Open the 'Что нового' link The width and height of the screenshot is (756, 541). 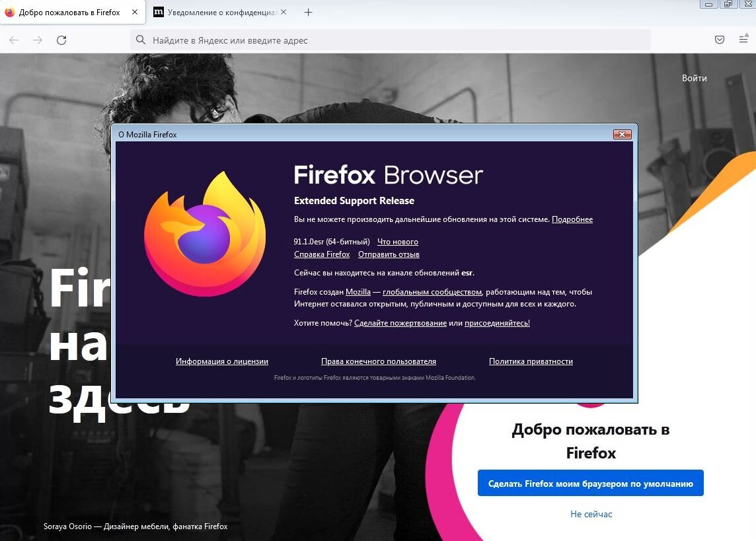tap(398, 242)
